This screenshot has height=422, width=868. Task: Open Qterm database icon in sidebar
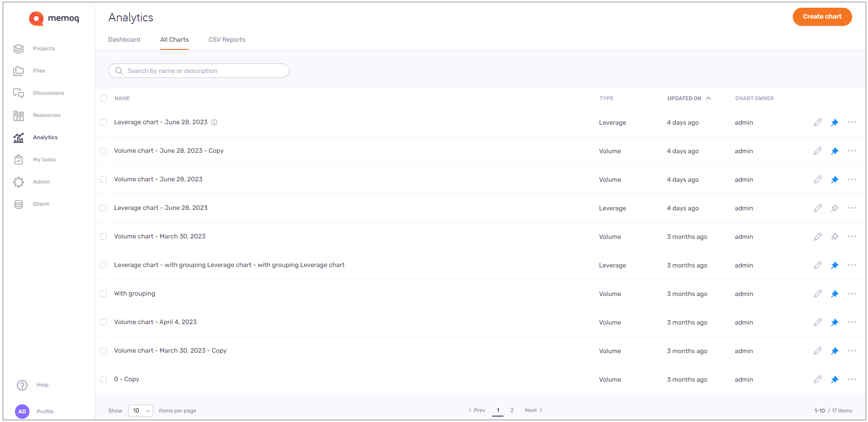coord(19,204)
